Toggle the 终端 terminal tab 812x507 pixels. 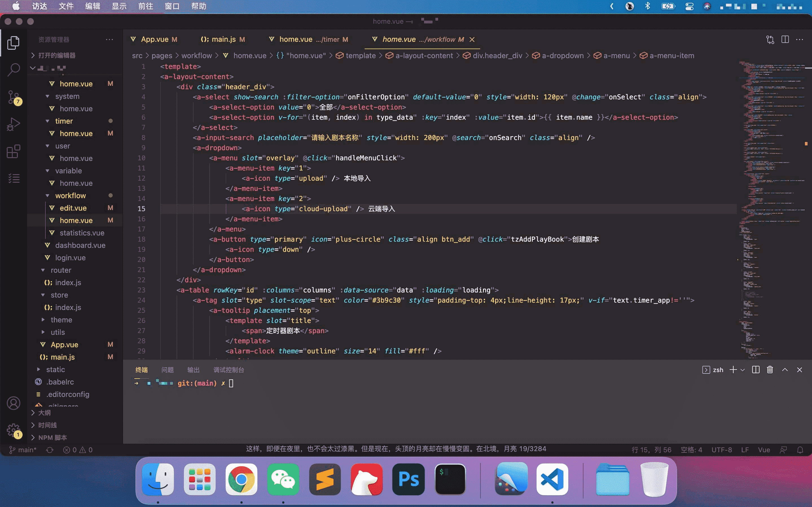[141, 370]
